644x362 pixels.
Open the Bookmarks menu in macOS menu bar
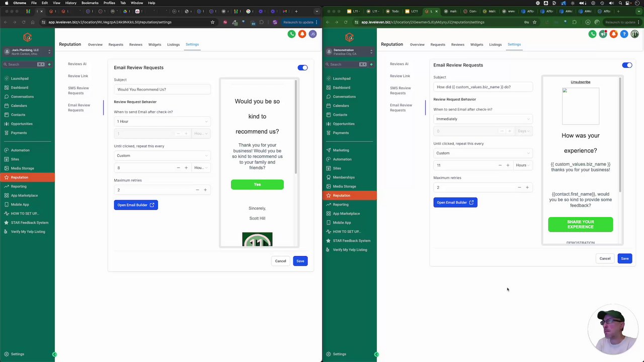(x=90, y=3)
